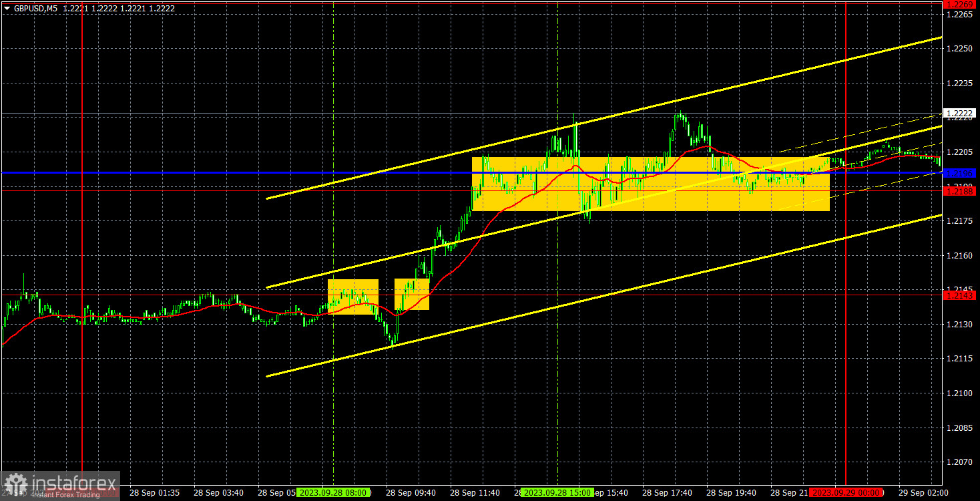Select the upper yellow channel line
Viewport: 980px width, 501px height.
tap(604, 118)
